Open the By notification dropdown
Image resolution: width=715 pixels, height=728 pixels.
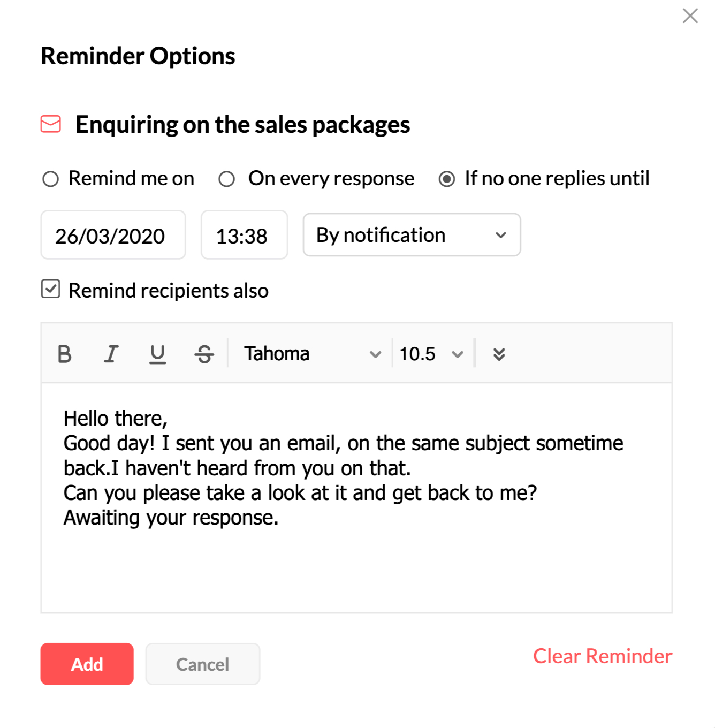pos(411,235)
